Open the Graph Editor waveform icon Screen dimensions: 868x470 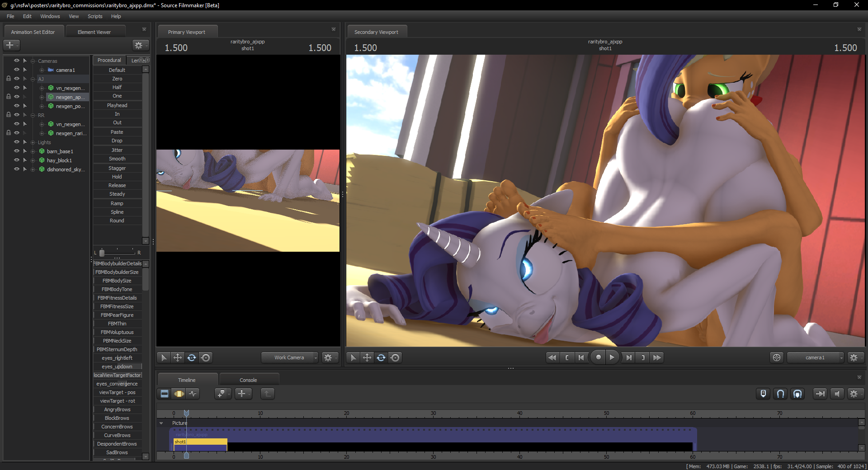pyautogui.click(x=193, y=394)
